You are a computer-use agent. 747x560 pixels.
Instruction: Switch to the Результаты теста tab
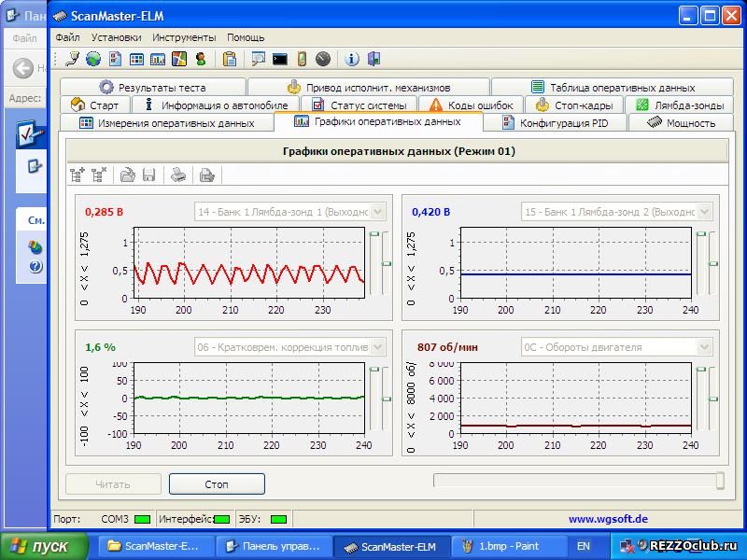click(153, 87)
